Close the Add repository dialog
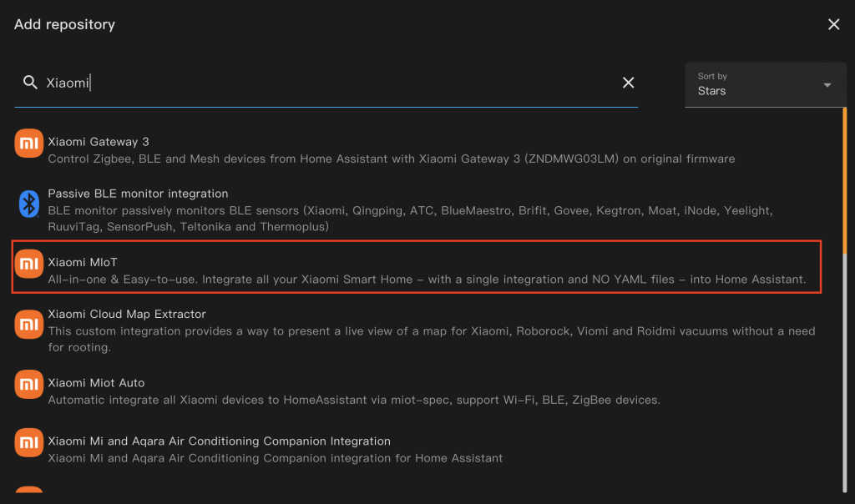Screen dimensions: 855x504 point(833,24)
